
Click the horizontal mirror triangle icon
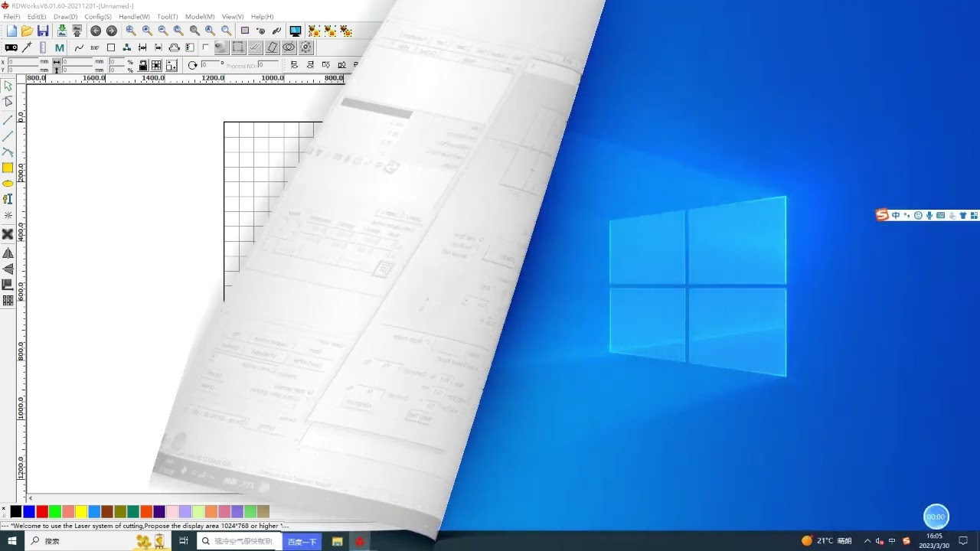pyautogui.click(x=8, y=253)
